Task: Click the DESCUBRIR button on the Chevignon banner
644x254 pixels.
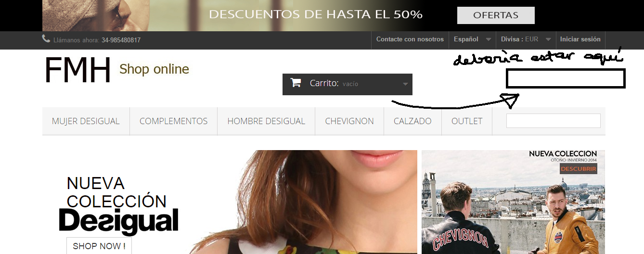Action: point(579,169)
